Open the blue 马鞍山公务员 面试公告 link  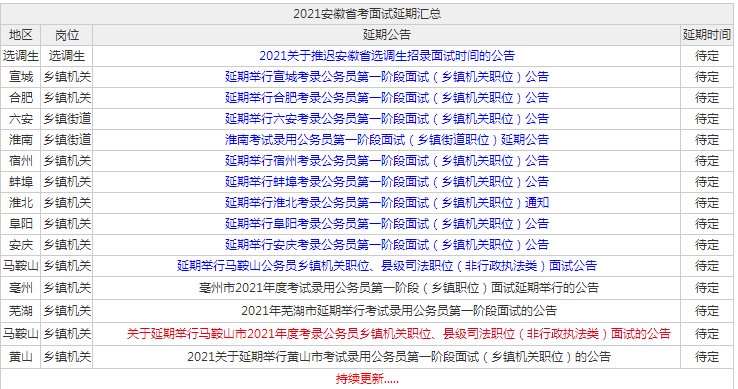(386, 266)
